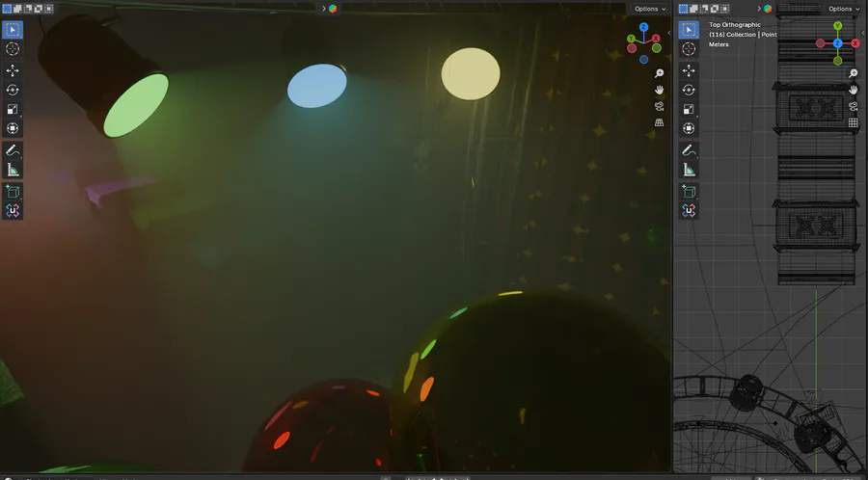
Task: Click the Add Cube tool in right viewport
Action: tap(689, 191)
